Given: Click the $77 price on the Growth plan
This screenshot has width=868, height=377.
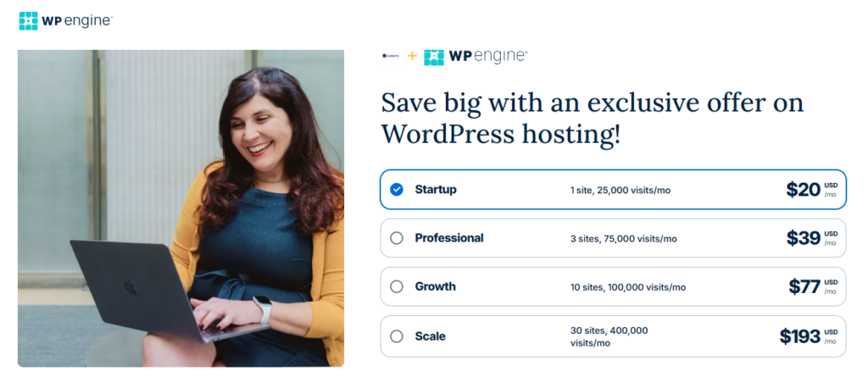Looking at the screenshot, I should pos(804,286).
